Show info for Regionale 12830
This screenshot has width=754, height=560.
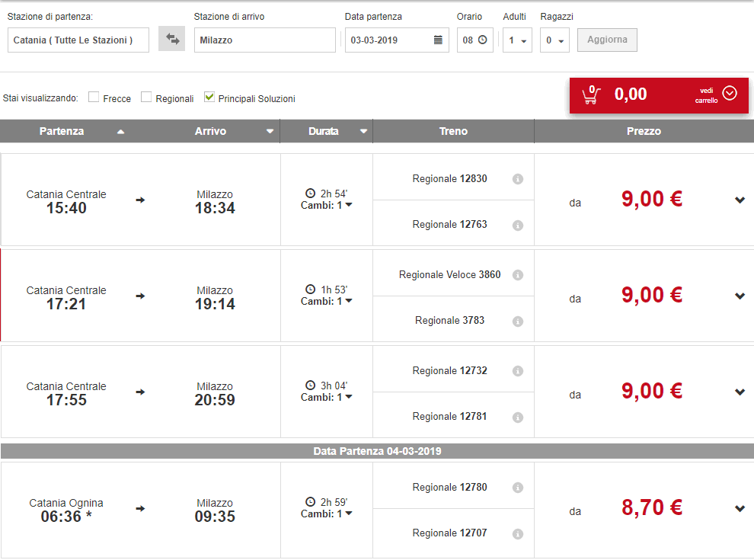pos(518,179)
